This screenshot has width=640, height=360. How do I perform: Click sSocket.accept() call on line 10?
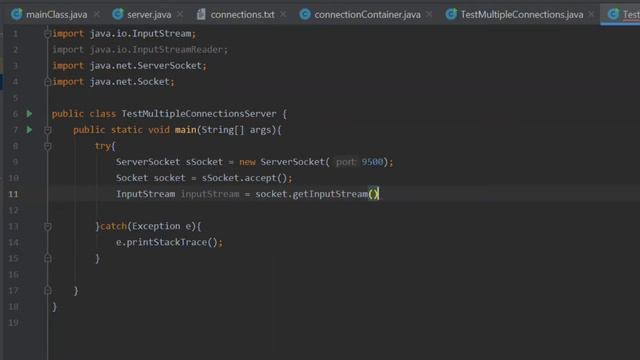tap(244, 178)
